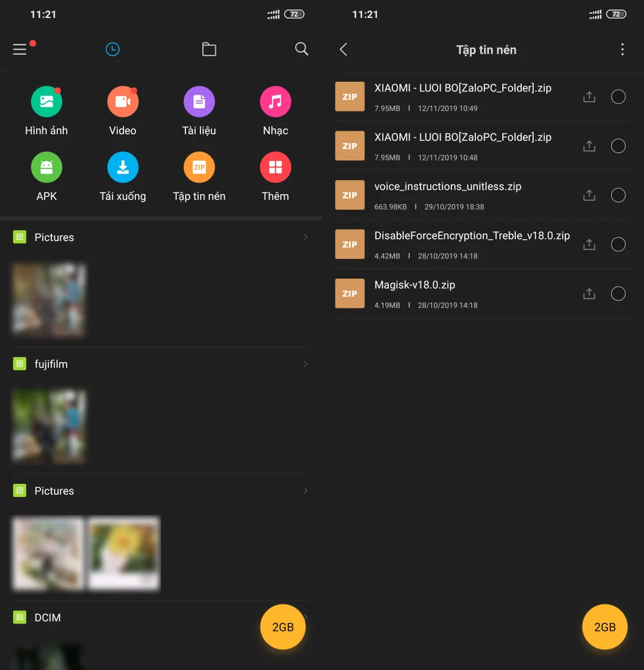Screen dimensions: 644x670
Task: Open the three-dot overflow menu
Action: click(621, 50)
